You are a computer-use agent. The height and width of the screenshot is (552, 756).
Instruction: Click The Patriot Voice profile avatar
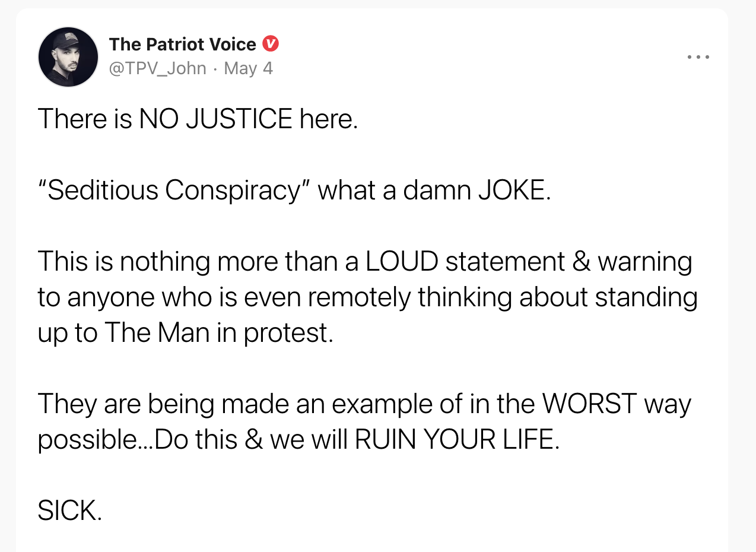pyautogui.click(x=68, y=56)
